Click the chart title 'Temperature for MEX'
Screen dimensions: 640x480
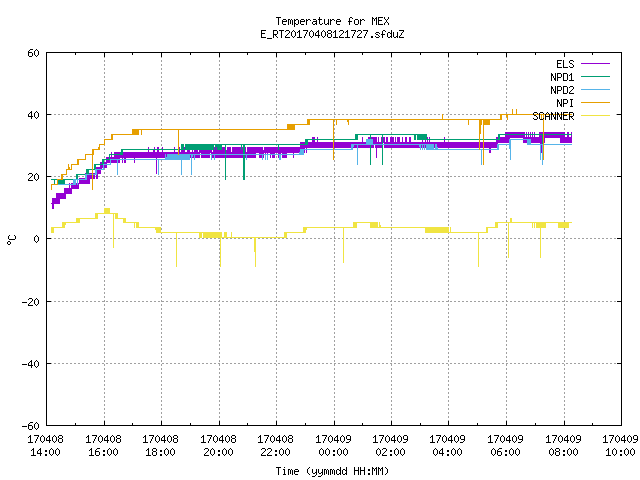(332, 21)
